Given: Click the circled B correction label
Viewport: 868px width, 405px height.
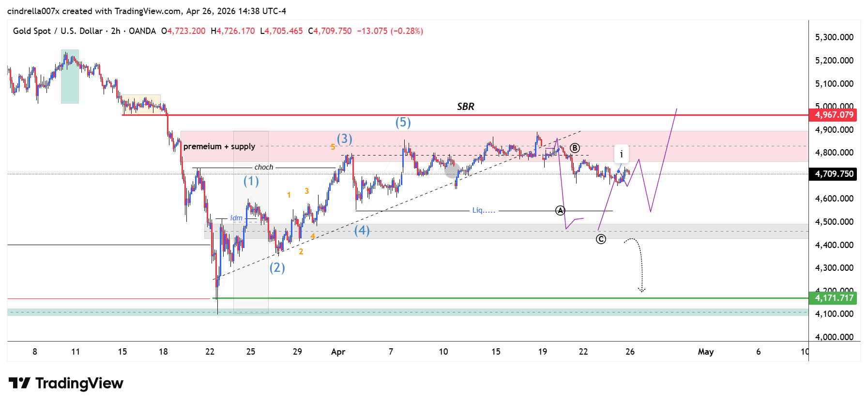Looking at the screenshot, I should point(575,148).
